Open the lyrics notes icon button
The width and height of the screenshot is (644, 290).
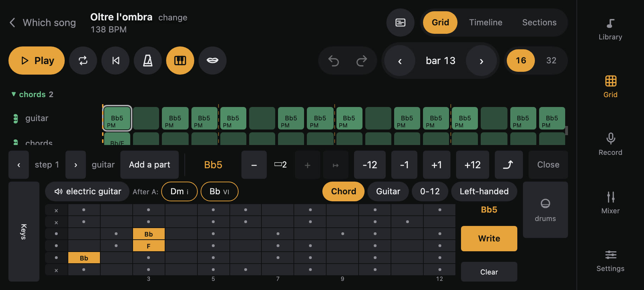coord(400,23)
